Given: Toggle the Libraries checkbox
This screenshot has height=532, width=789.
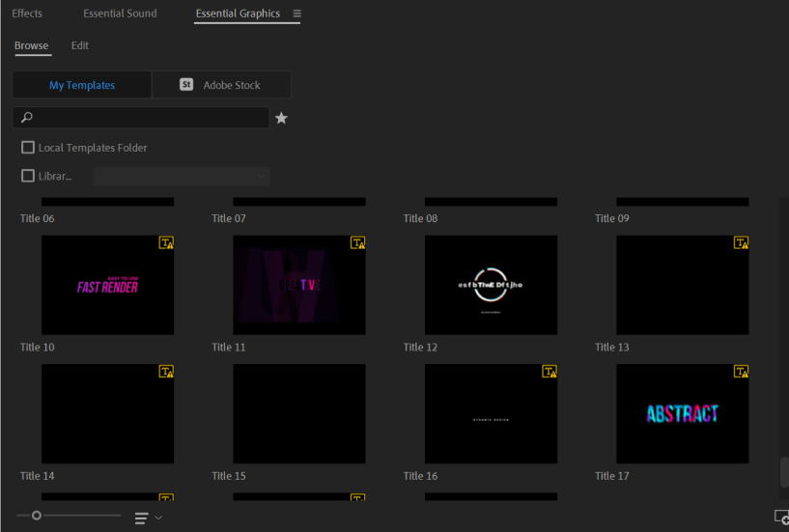Looking at the screenshot, I should point(28,176).
